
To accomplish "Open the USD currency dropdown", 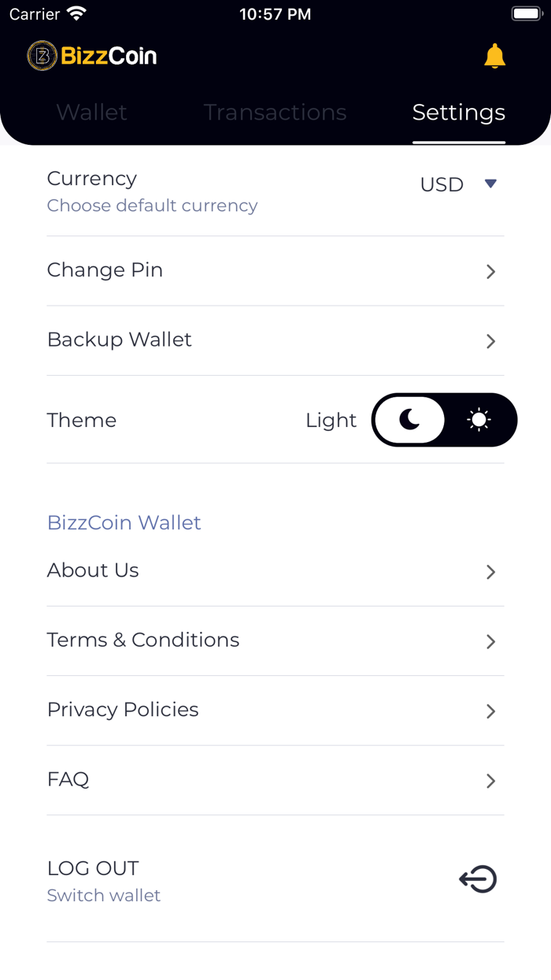I will click(x=459, y=184).
